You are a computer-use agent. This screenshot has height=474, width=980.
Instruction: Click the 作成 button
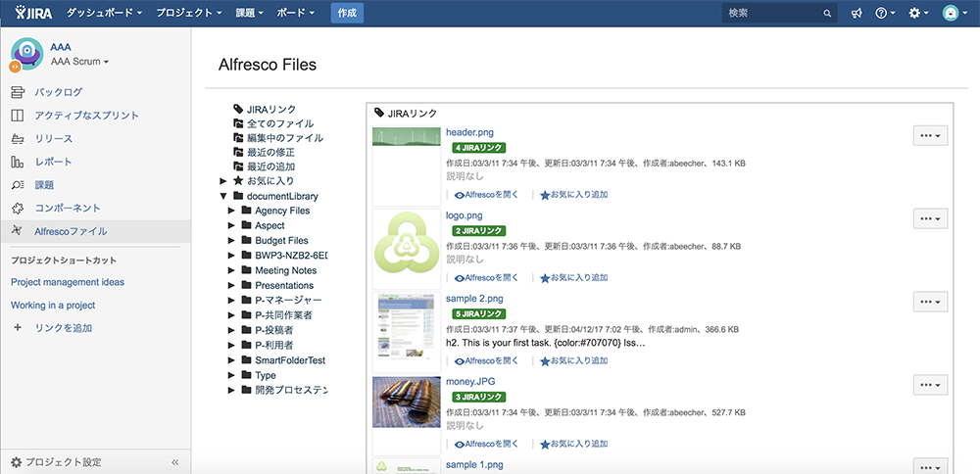point(347,13)
